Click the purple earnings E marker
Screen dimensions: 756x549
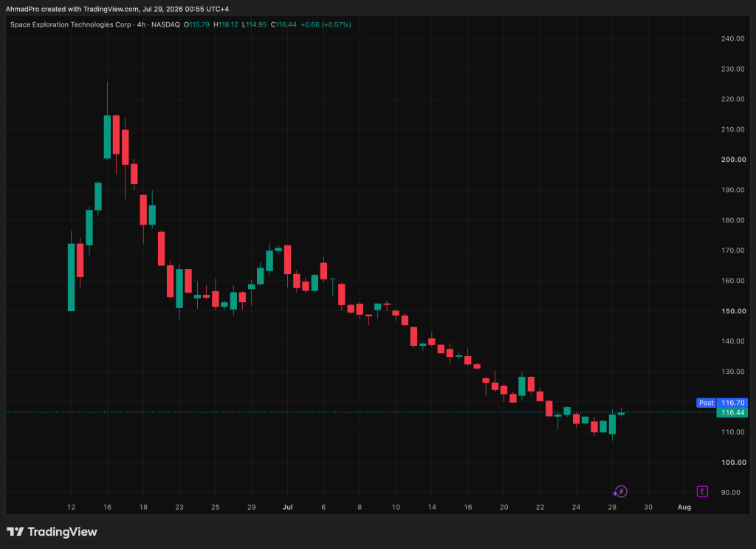(702, 491)
